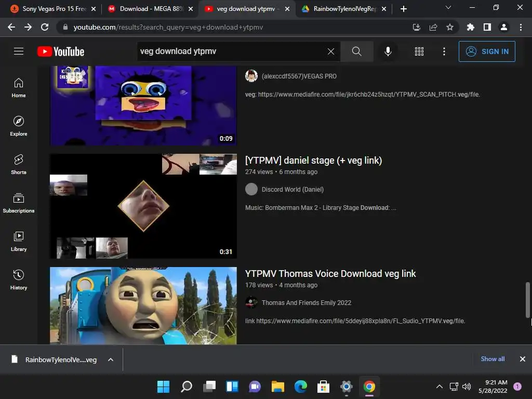The image size is (532, 399).
Task: Bookmark this page with the star
Action: click(450, 27)
